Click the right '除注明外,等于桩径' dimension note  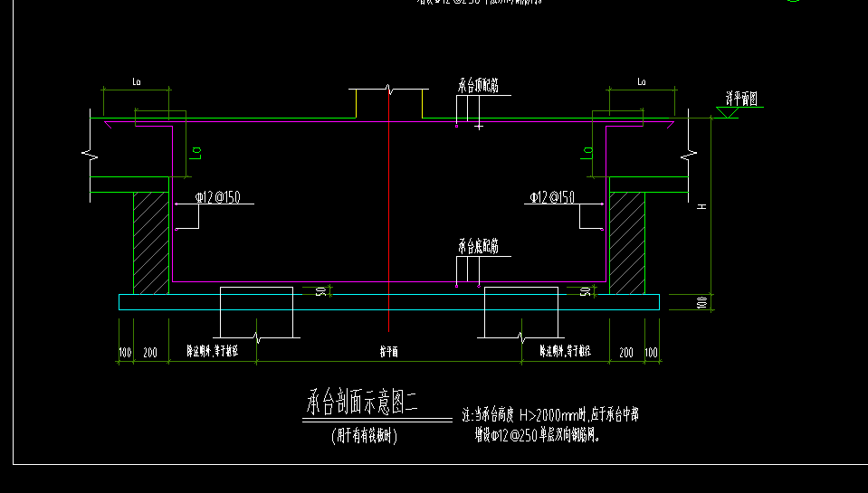(x=565, y=351)
